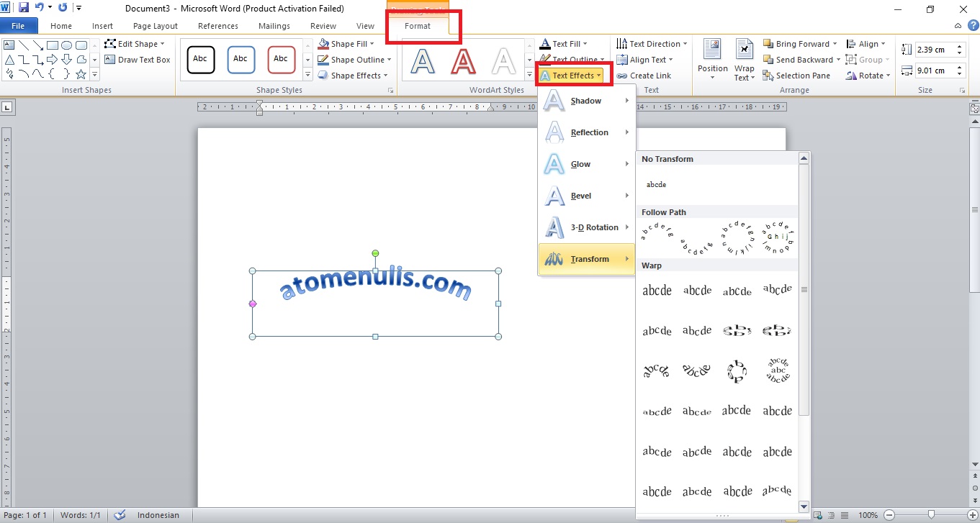Viewport: 980px width, 523px height.
Task: Select the No Transform abcde option
Action: (x=656, y=185)
